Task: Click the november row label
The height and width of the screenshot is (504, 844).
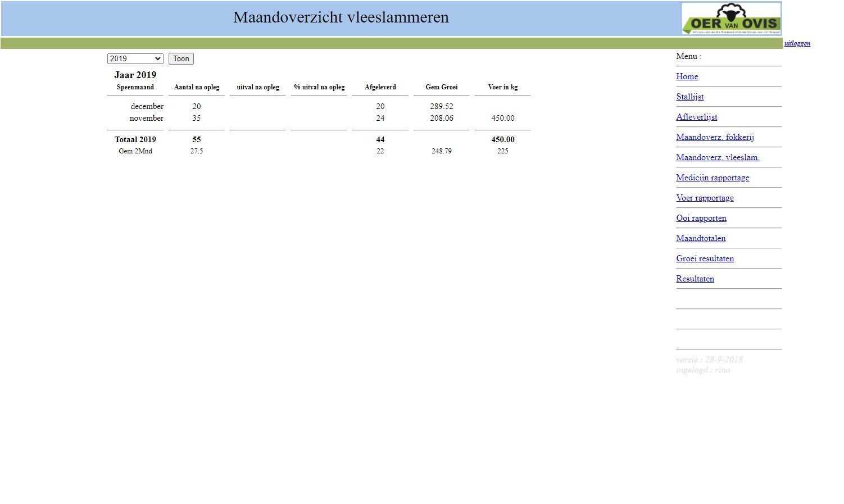Action: pos(146,118)
